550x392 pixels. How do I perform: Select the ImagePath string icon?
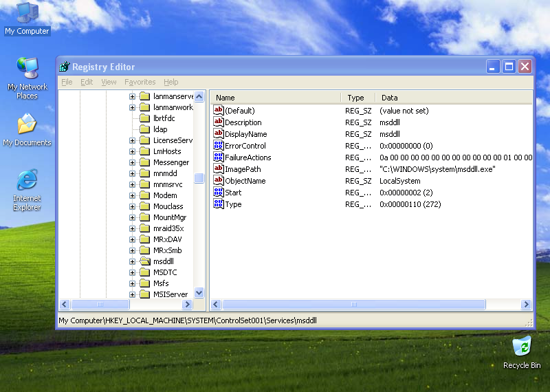tap(218, 168)
